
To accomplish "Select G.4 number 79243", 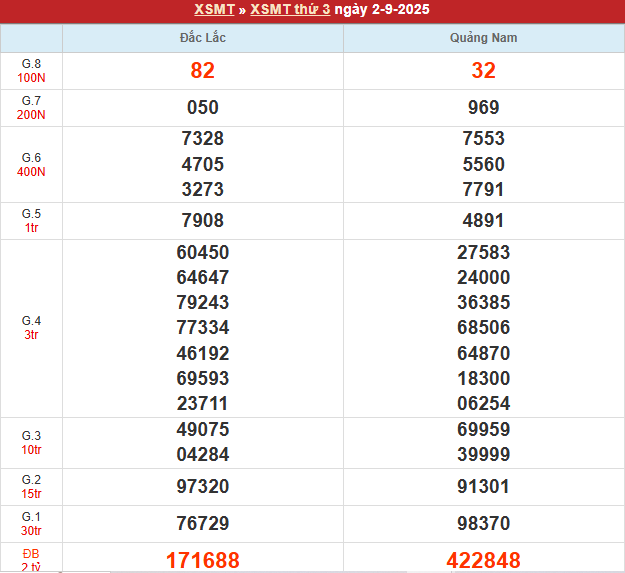I will tap(202, 302).
